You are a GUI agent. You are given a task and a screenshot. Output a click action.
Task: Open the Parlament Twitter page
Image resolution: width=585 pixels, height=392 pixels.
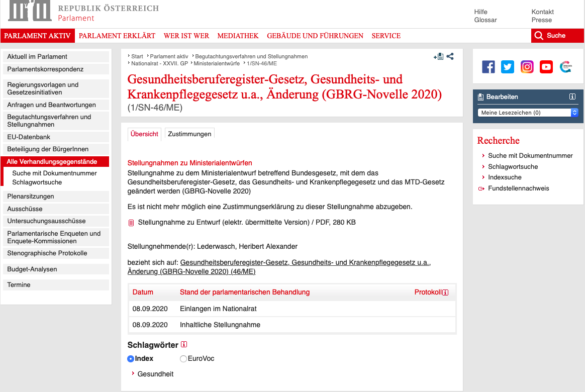(x=508, y=67)
